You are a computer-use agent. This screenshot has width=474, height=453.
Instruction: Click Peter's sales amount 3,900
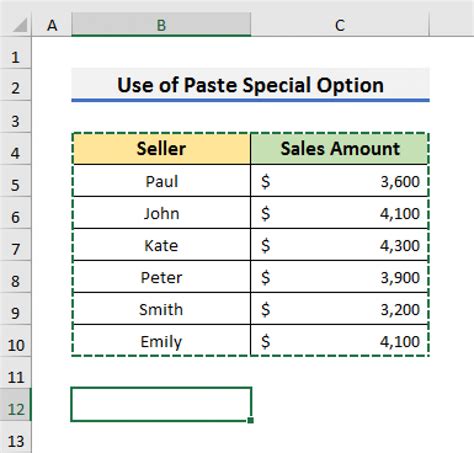coord(340,277)
